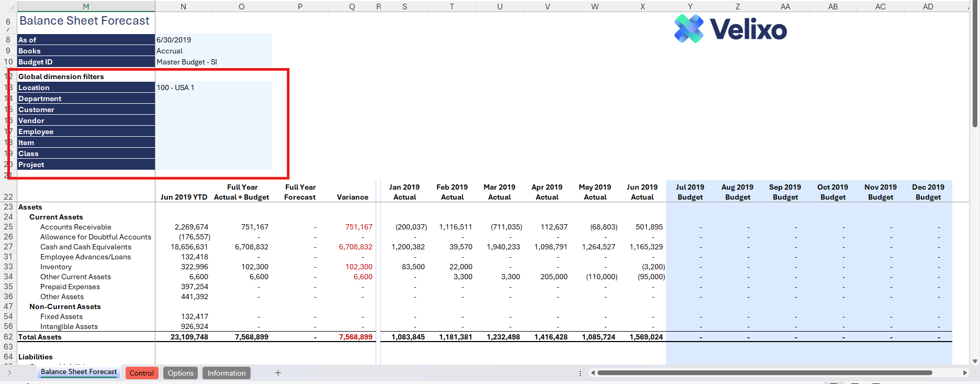Click the three-dot tab bar resize handle

(580, 373)
